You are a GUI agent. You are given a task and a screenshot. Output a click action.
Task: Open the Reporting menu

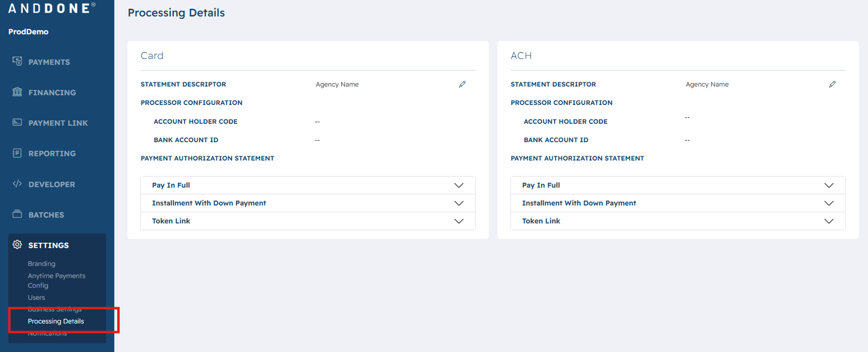pyautogui.click(x=52, y=154)
